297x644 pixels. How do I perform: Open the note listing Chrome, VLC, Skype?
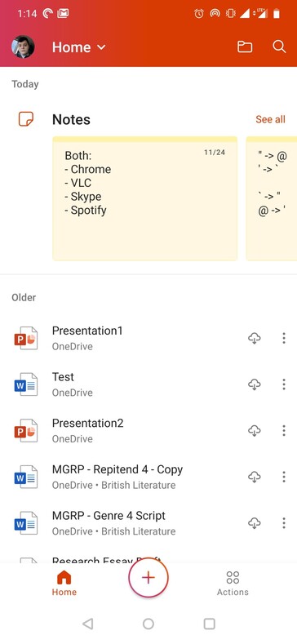coord(145,199)
